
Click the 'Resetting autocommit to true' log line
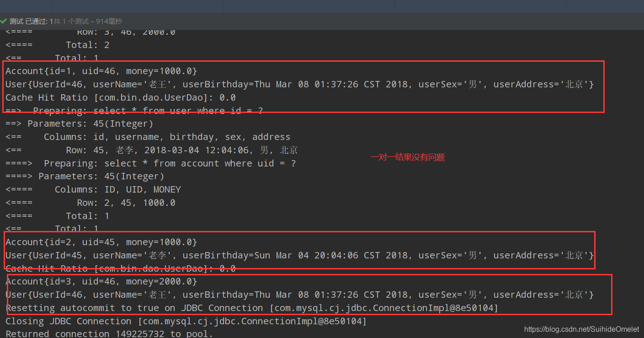pyautogui.click(x=252, y=308)
